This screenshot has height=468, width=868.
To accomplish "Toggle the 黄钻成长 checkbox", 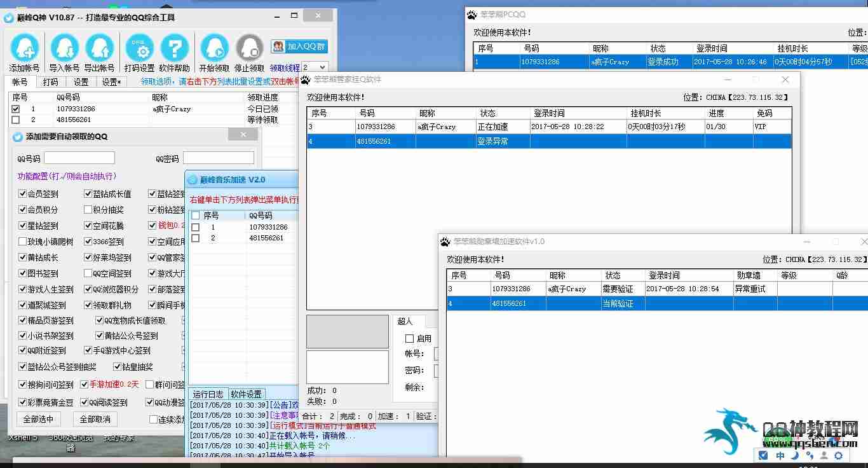I will [23, 258].
